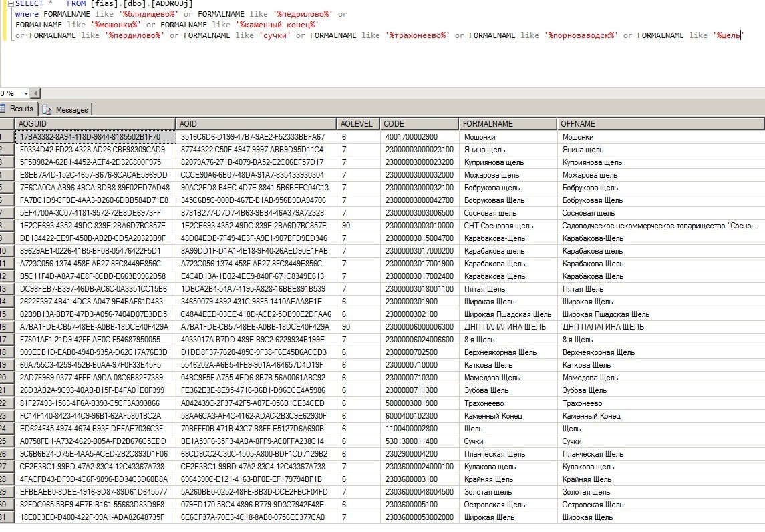Click the Results grid icon
This screenshot has width=765, height=532.
click(x=3, y=109)
